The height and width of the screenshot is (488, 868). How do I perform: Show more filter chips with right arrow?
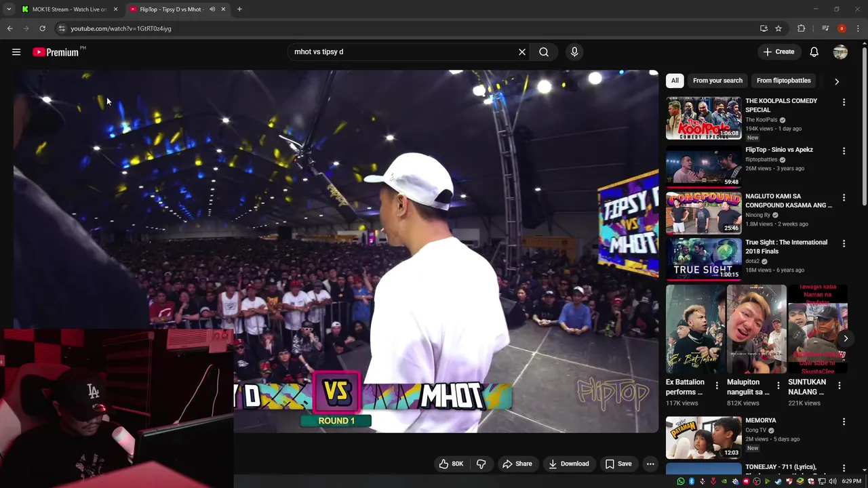(x=837, y=81)
